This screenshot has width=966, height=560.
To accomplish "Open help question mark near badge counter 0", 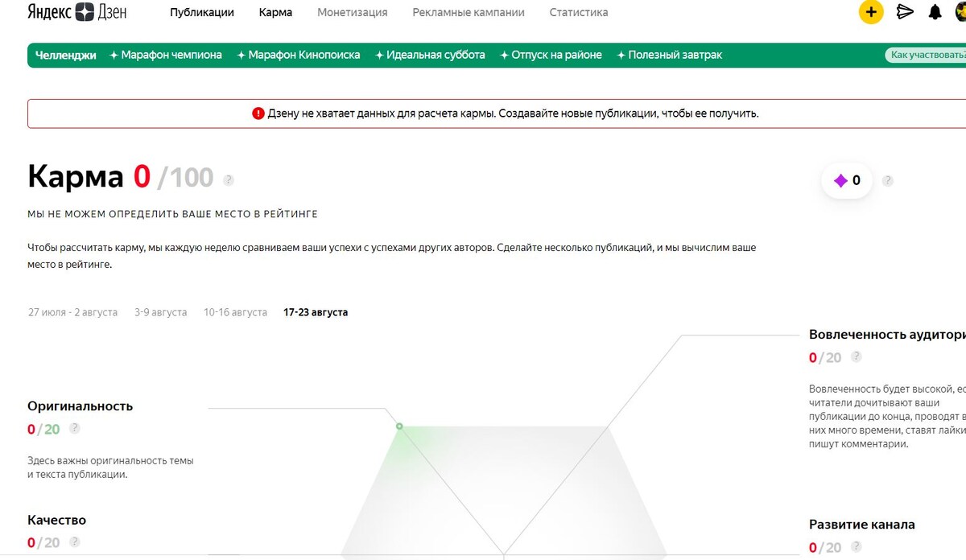I will [x=887, y=181].
